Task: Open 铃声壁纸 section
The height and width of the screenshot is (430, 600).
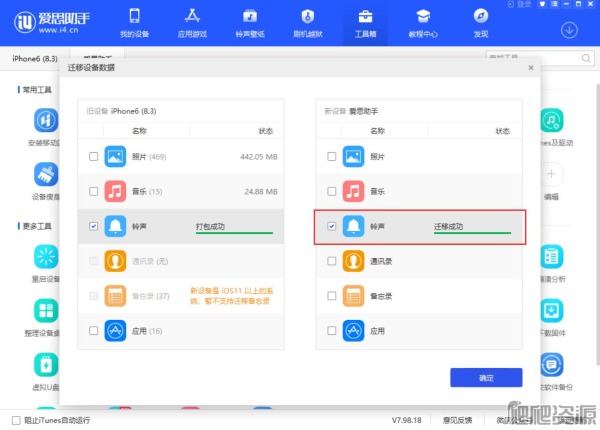Action: click(250, 23)
